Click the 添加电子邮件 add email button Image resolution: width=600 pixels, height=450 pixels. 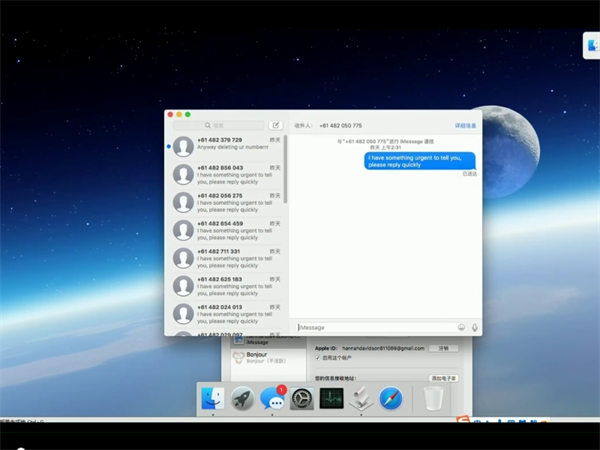(443, 379)
